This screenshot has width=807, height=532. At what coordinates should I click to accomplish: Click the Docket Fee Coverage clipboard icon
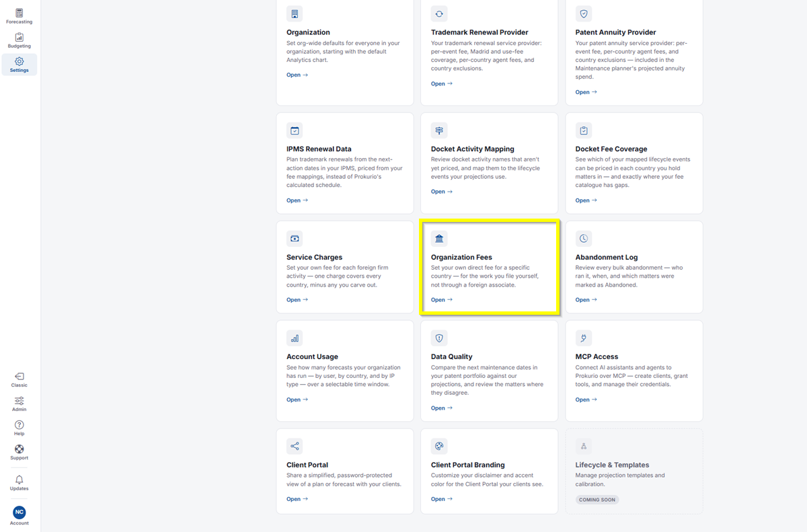[584, 130]
